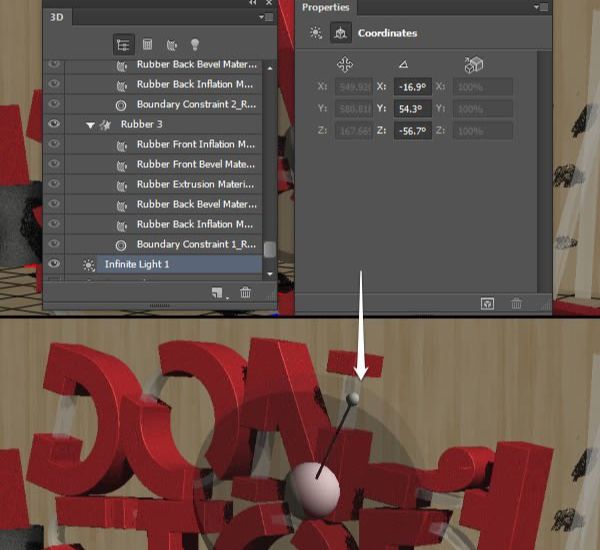Click material icon of Rubber Front Inflation row

click(122, 145)
